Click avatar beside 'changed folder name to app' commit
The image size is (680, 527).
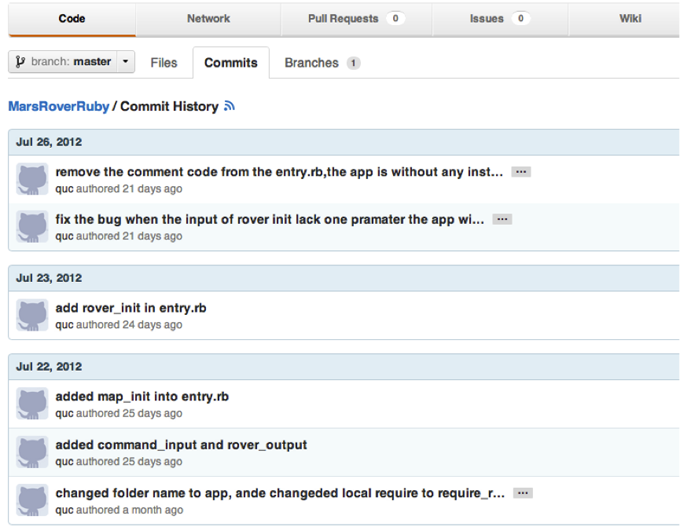33,500
